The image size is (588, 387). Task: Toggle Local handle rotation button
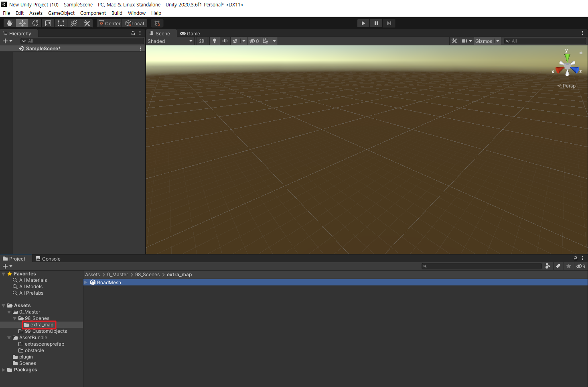135,23
